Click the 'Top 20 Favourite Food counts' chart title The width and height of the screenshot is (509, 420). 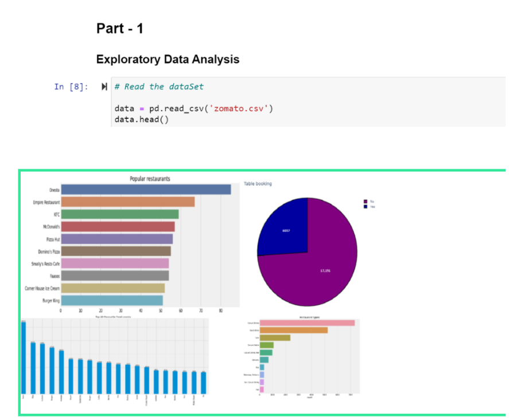pyautogui.click(x=113, y=317)
